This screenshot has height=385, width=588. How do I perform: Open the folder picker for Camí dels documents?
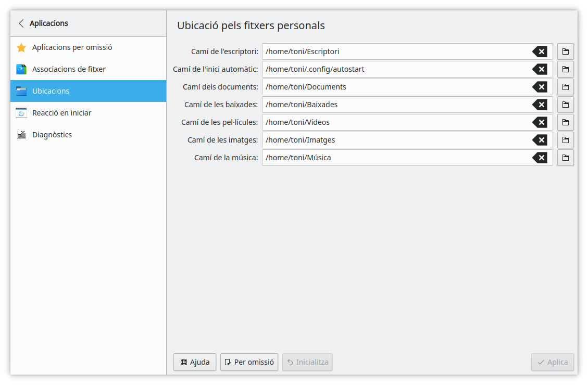pos(565,87)
